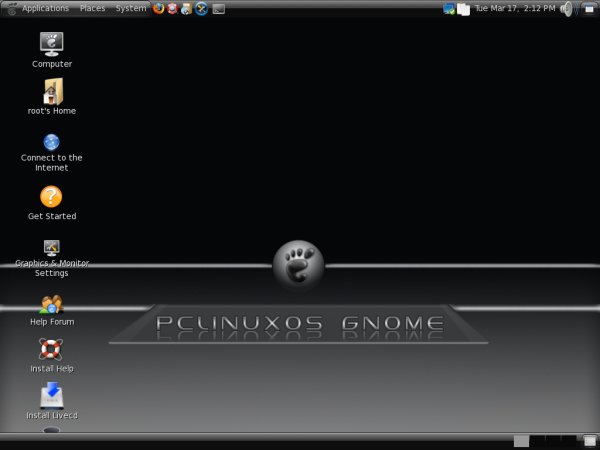Click the network monitor tray icon
Viewport: 600px width, 450px height.
[448, 8]
